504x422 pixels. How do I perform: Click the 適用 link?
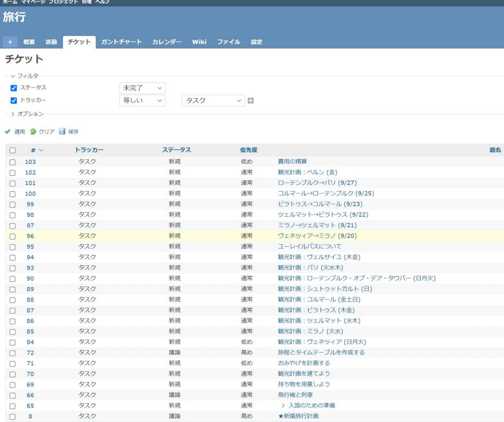pos(20,131)
